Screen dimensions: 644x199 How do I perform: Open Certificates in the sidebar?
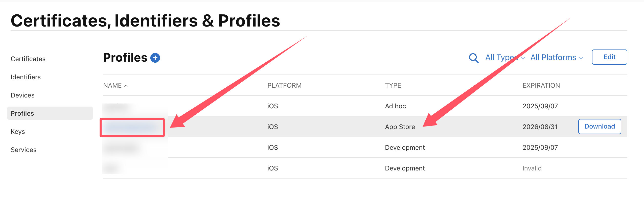click(28, 59)
